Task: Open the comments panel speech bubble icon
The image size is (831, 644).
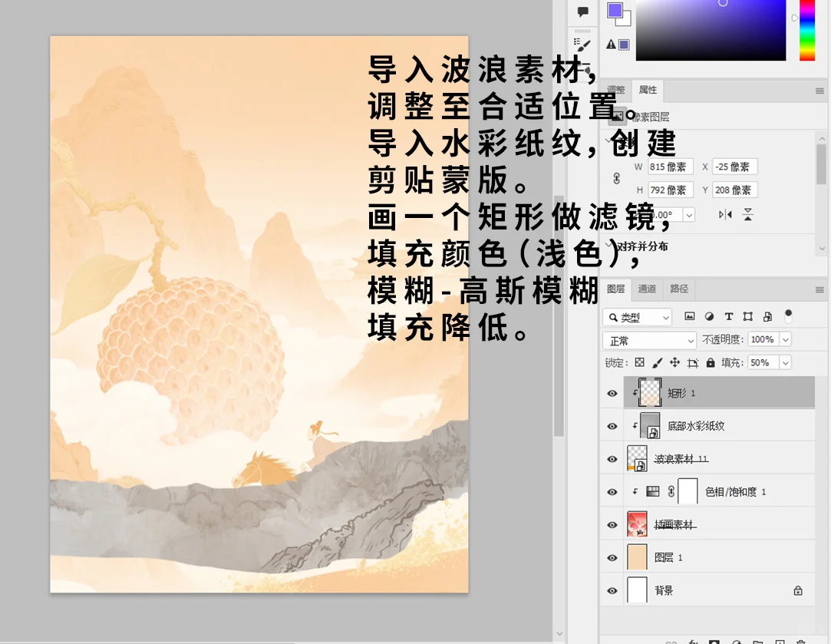Action: coord(583,12)
